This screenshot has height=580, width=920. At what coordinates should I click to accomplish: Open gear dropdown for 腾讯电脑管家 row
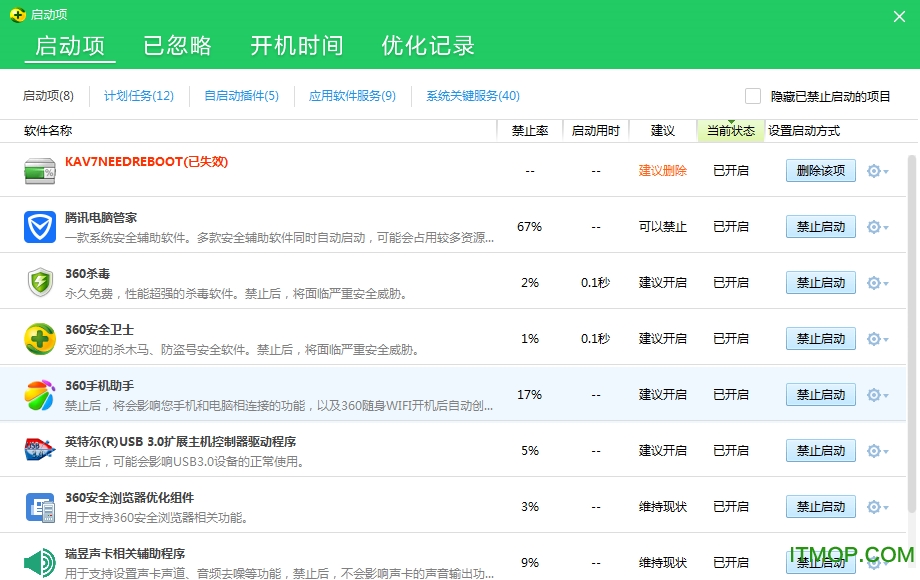click(877, 227)
